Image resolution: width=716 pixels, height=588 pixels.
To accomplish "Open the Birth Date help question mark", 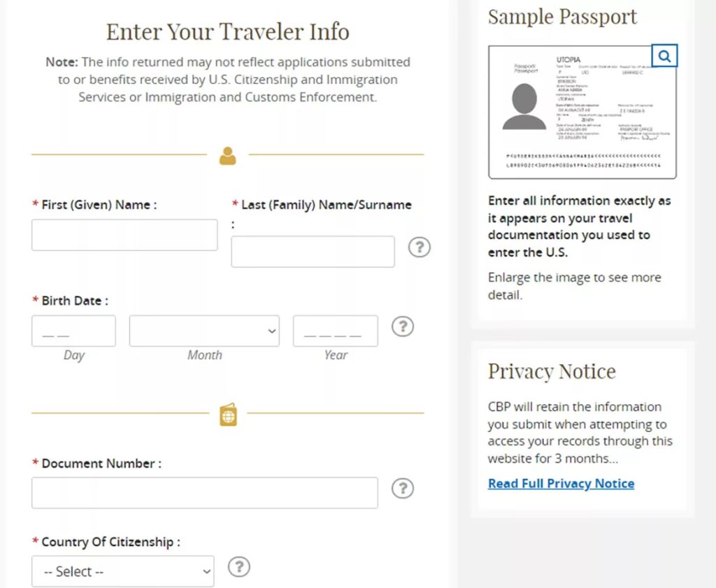I will pyautogui.click(x=402, y=327).
